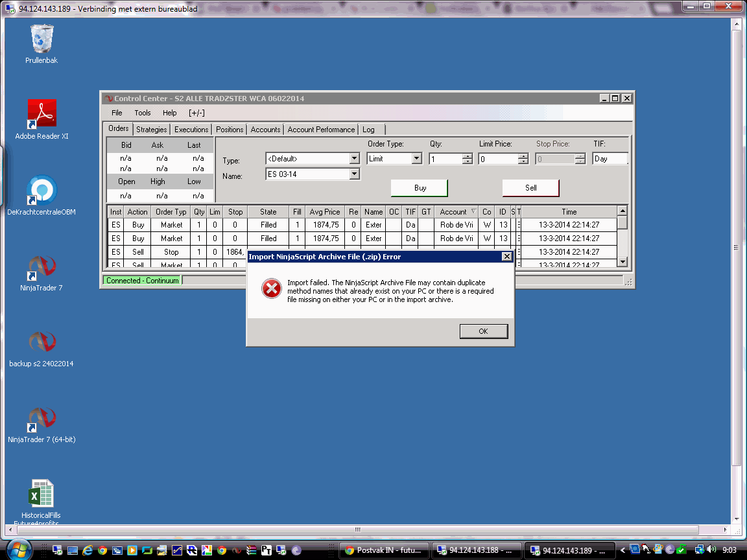Click the remote desktop horizontal scrollbar
The image size is (747, 560).
(x=357, y=530)
